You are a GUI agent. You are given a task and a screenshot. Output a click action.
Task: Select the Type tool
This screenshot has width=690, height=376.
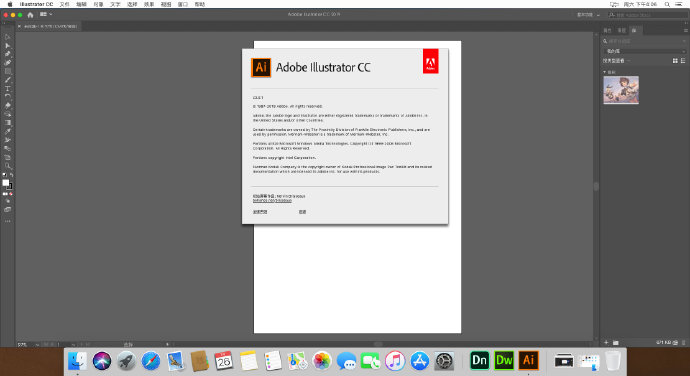point(7,88)
